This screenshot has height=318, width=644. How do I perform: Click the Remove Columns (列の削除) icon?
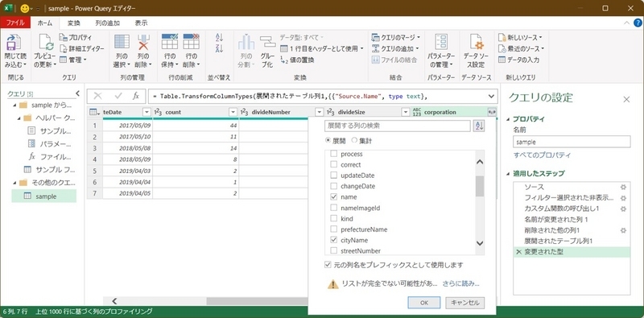tap(143, 42)
